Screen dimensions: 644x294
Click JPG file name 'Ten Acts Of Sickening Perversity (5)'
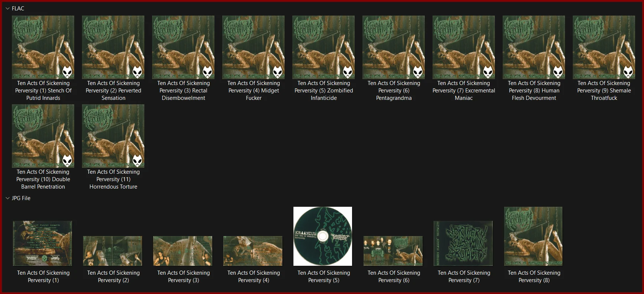click(x=324, y=277)
